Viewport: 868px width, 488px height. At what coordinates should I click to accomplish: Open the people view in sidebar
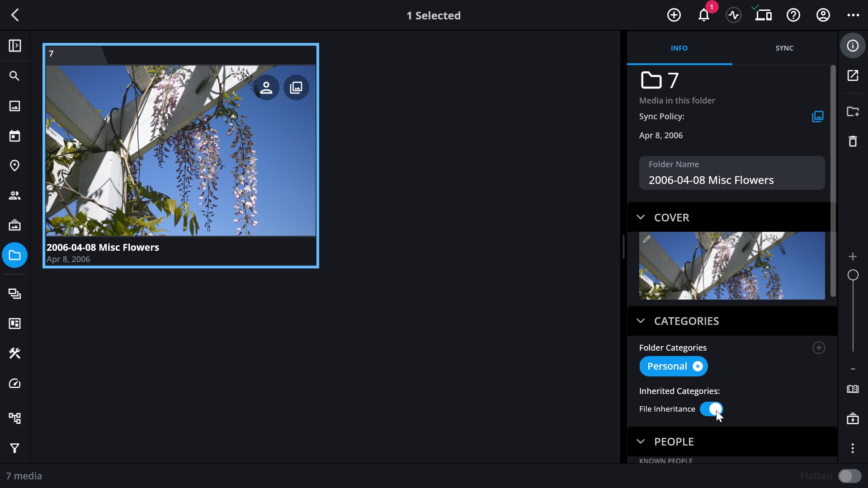click(x=15, y=195)
